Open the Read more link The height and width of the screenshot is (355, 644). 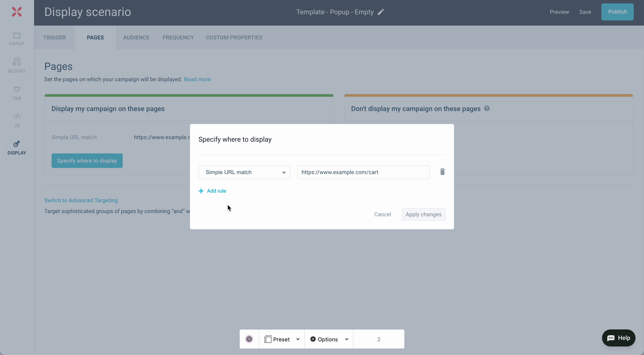(x=197, y=79)
